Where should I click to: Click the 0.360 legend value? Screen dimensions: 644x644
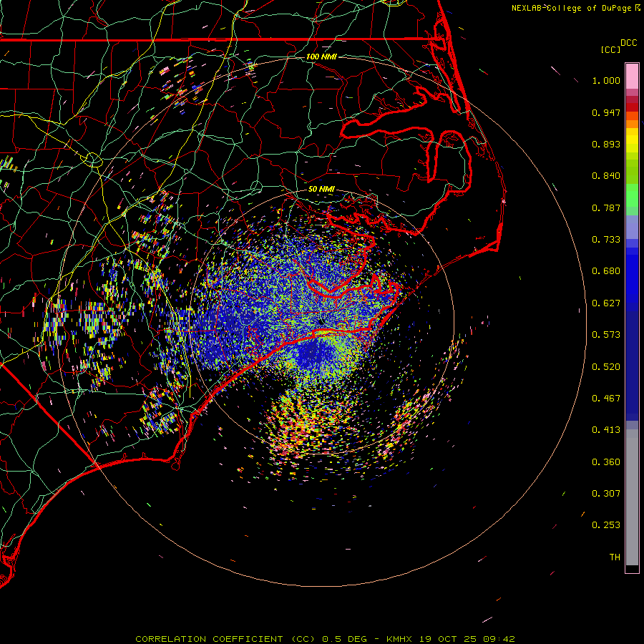(606, 462)
